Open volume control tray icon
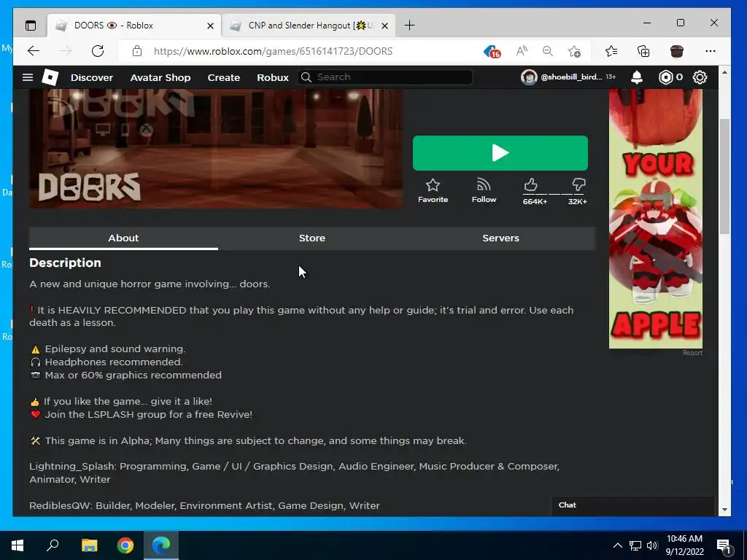The width and height of the screenshot is (747, 560). click(x=652, y=545)
